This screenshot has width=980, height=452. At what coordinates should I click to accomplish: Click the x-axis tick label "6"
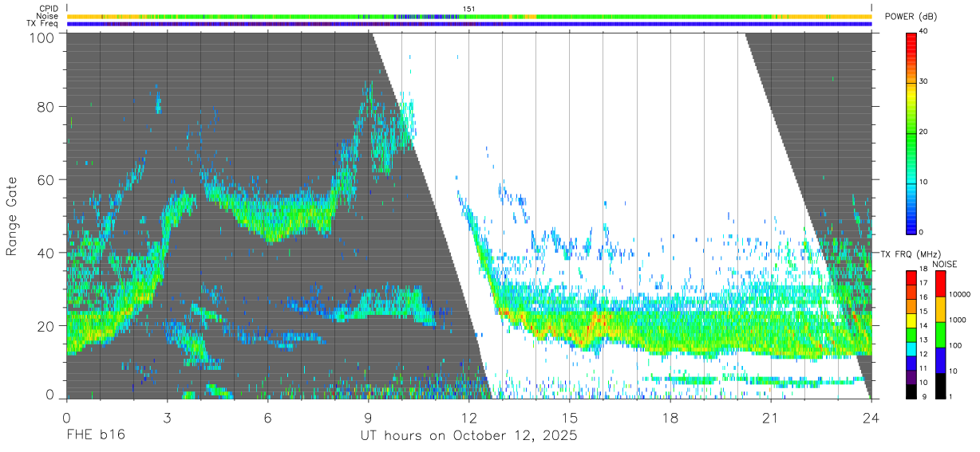point(267,417)
